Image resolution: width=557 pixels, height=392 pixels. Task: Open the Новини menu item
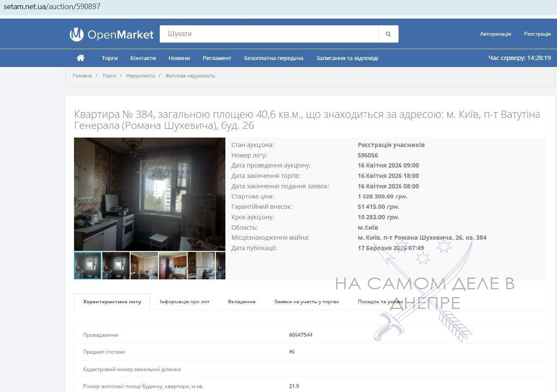(179, 58)
